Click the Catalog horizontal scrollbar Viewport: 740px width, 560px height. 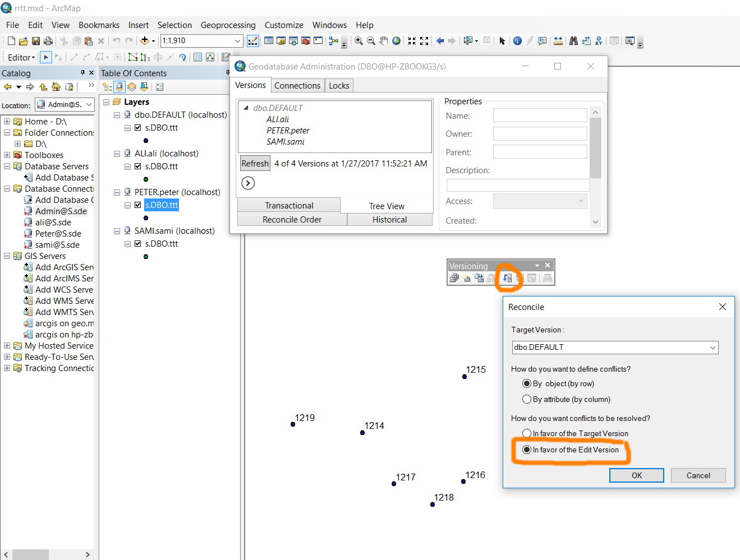coord(47,554)
